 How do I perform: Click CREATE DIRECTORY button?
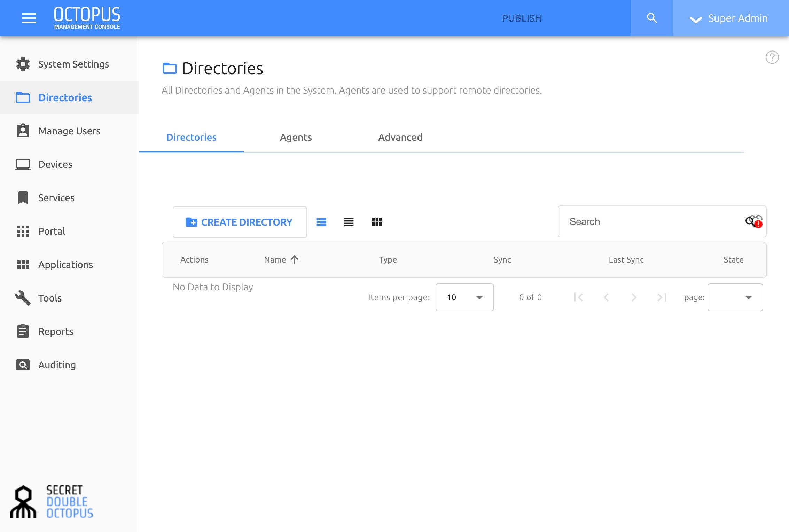[x=240, y=222]
